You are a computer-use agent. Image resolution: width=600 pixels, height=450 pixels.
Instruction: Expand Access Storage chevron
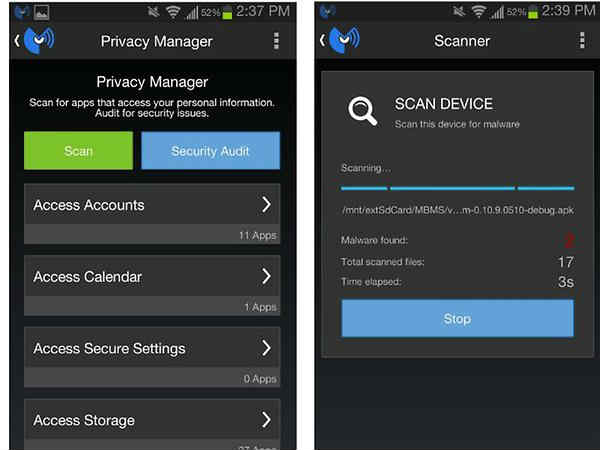click(266, 419)
